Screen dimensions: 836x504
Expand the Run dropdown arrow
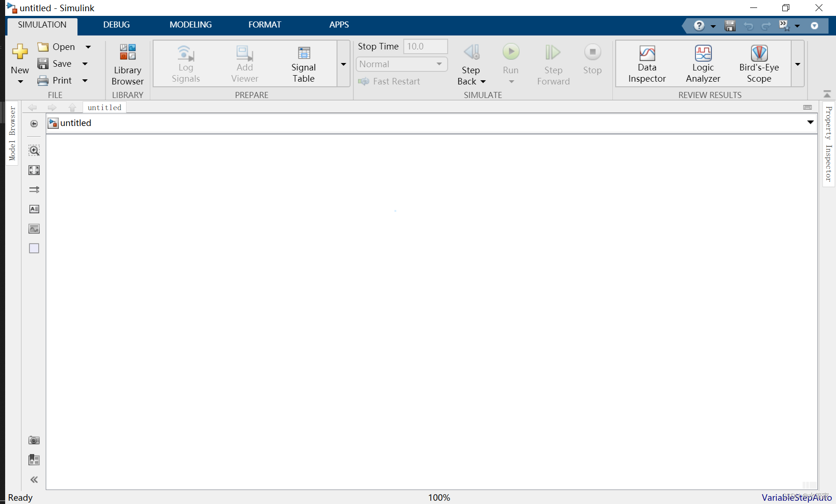pyautogui.click(x=511, y=82)
